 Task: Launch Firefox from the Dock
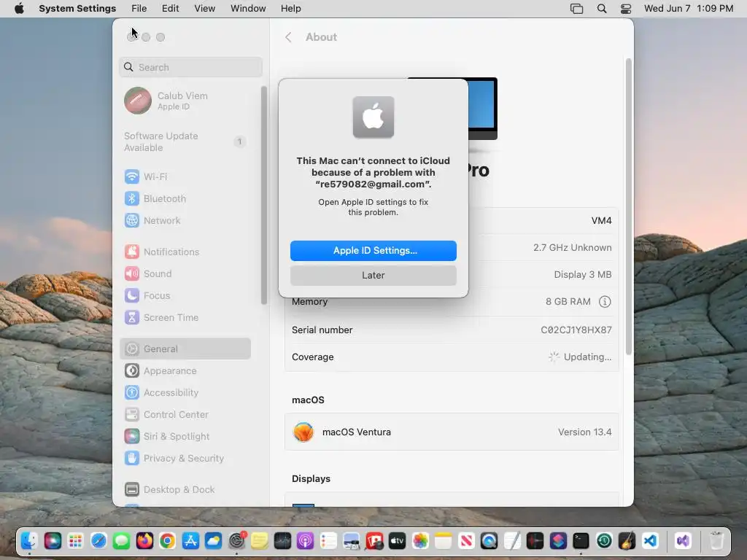click(x=144, y=541)
